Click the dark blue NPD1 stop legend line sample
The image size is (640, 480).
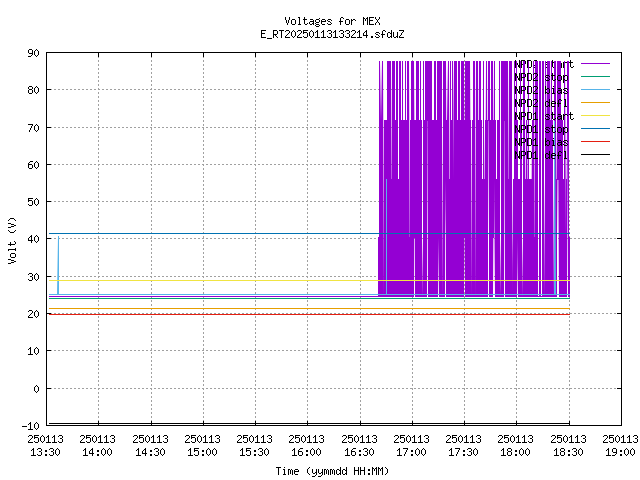(595, 129)
